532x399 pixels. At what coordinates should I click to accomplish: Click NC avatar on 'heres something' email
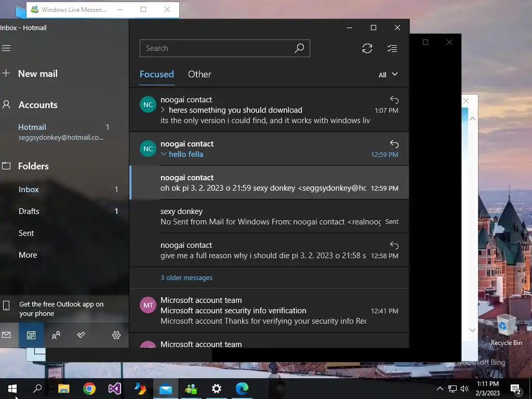148,104
